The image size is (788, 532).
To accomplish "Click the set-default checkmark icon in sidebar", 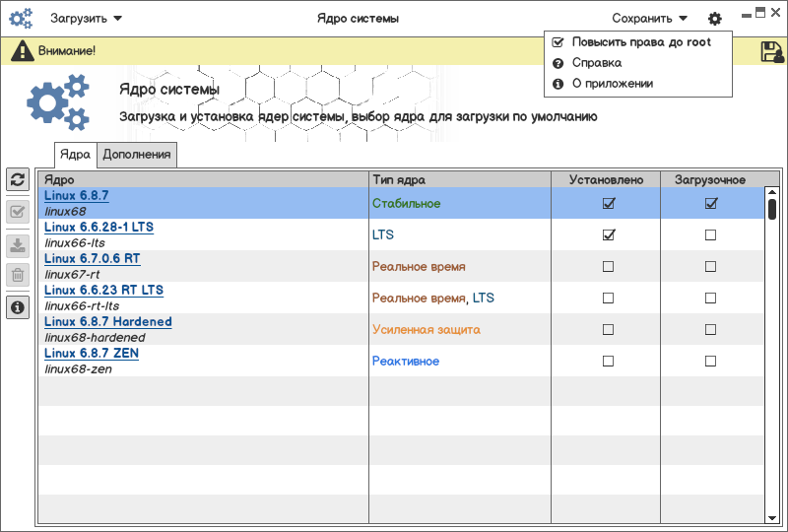I will pyautogui.click(x=17, y=212).
